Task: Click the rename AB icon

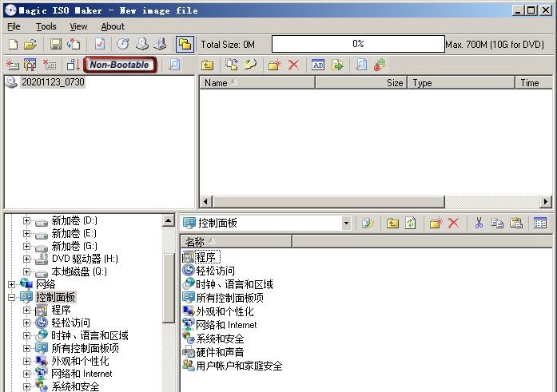Action: 318,65
